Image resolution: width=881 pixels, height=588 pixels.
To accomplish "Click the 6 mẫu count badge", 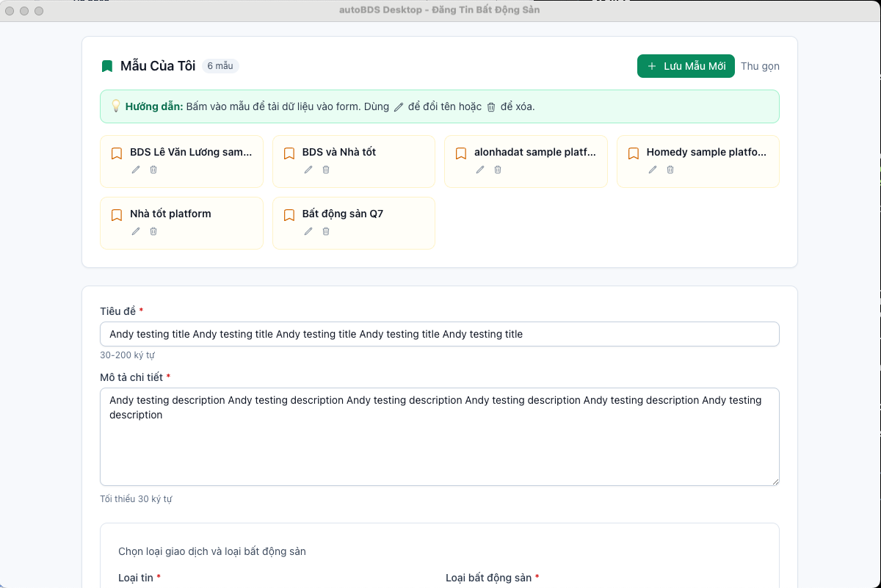I will [220, 66].
